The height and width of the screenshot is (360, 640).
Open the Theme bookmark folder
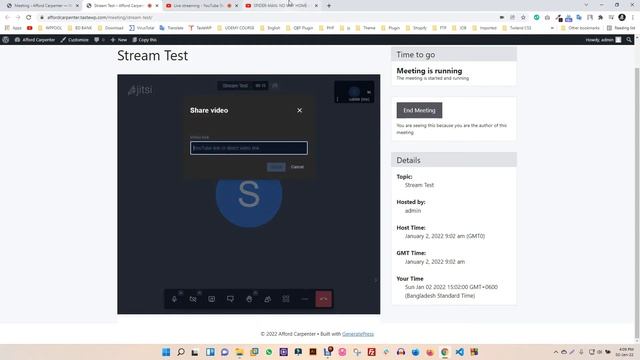[x=365, y=28]
